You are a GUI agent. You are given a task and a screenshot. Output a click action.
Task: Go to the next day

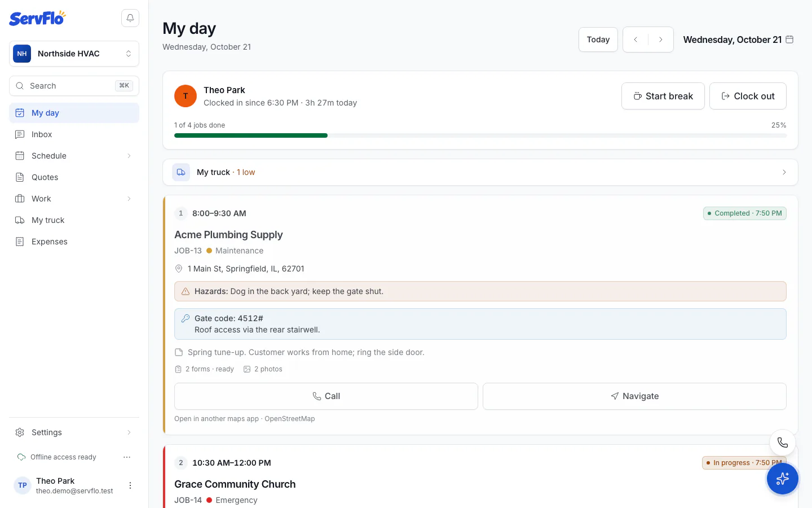tap(661, 40)
